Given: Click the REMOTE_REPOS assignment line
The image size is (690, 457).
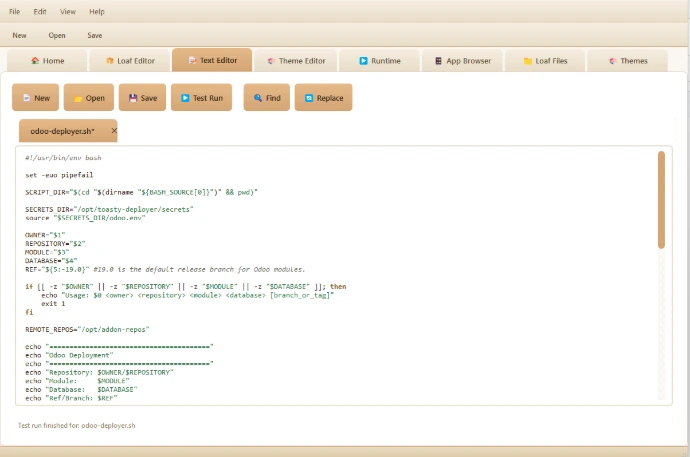Looking at the screenshot, I should pyautogui.click(x=87, y=329).
